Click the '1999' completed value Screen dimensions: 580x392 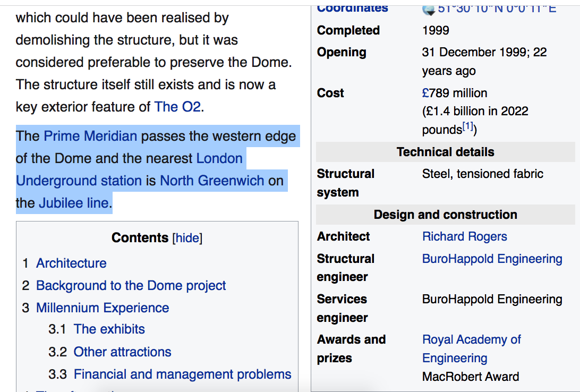tap(436, 30)
